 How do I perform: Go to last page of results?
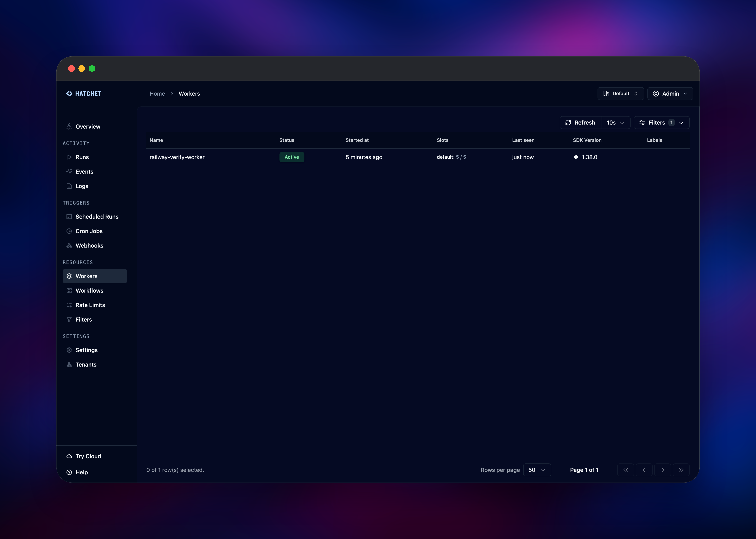pos(681,470)
